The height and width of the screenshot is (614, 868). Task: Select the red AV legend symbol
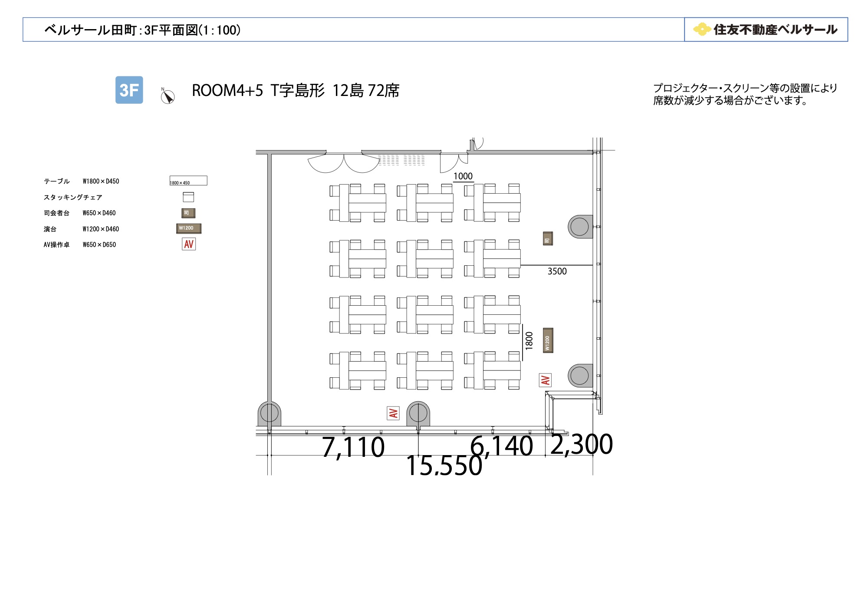click(x=189, y=244)
